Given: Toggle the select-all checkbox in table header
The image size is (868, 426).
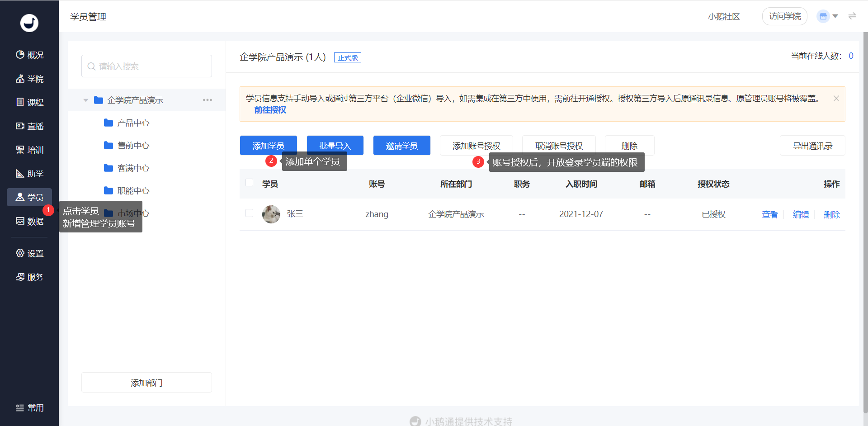Looking at the screenshot, I should (249, 183).
